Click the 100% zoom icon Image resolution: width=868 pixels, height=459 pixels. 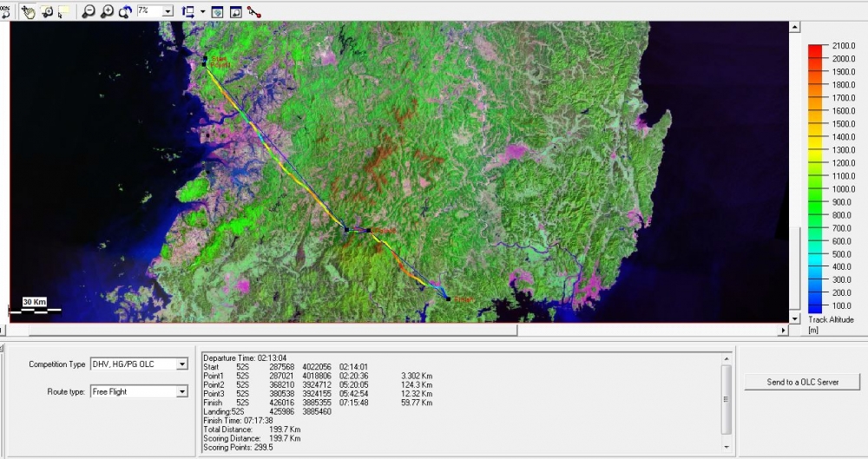[x=5, y=11]
